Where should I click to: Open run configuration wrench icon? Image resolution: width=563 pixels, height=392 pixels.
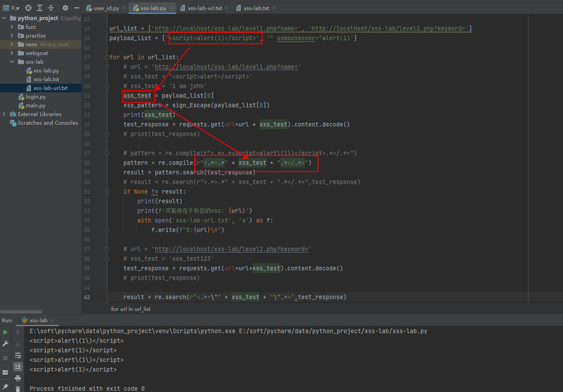tap(5, 344)
